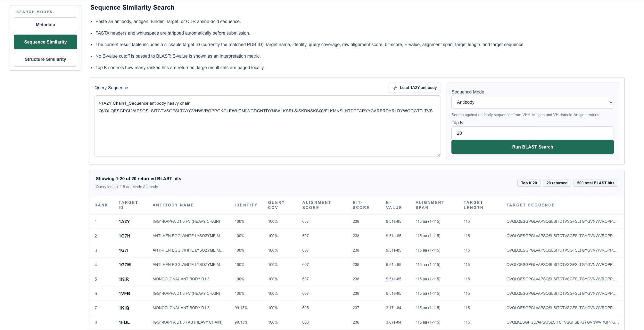Click the 20 returned badge
644x330 pixels.
[557, 183]
